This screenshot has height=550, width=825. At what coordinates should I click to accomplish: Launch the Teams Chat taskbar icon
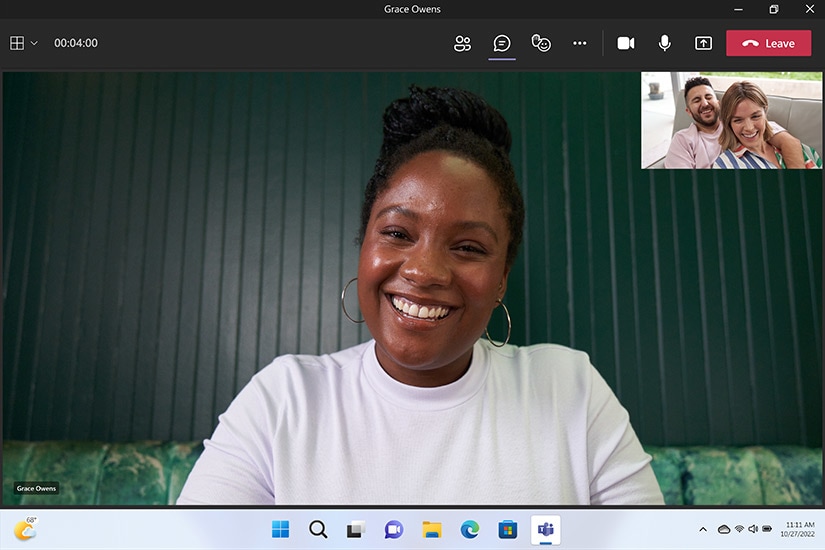click(x=394, y=529)
